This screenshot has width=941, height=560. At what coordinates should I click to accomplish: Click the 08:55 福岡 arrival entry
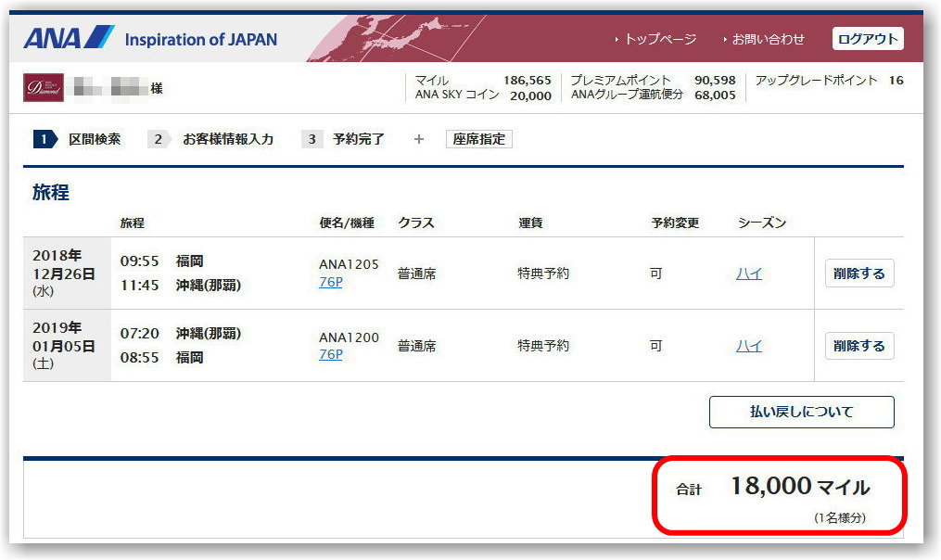(162, 358)
